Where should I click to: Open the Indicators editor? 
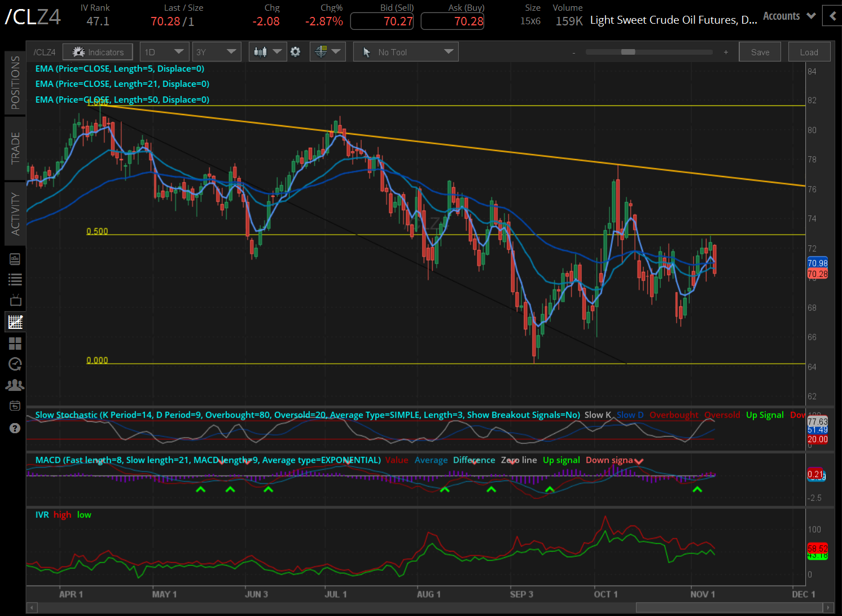[x=98, y=51]
